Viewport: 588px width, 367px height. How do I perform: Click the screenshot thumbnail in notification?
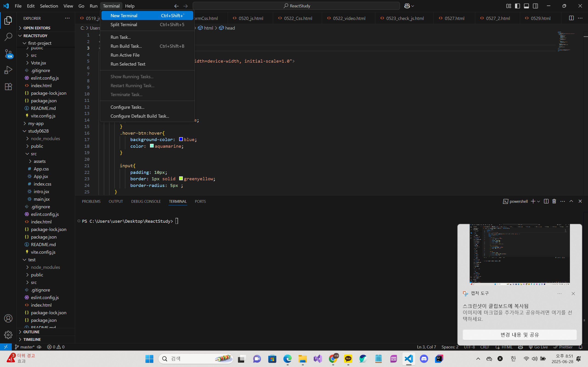(520, 254)
